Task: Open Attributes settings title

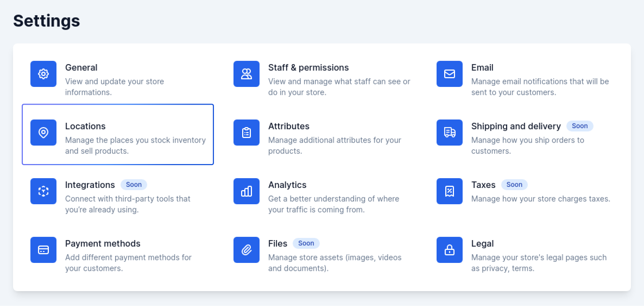Action: coord(289,126)
